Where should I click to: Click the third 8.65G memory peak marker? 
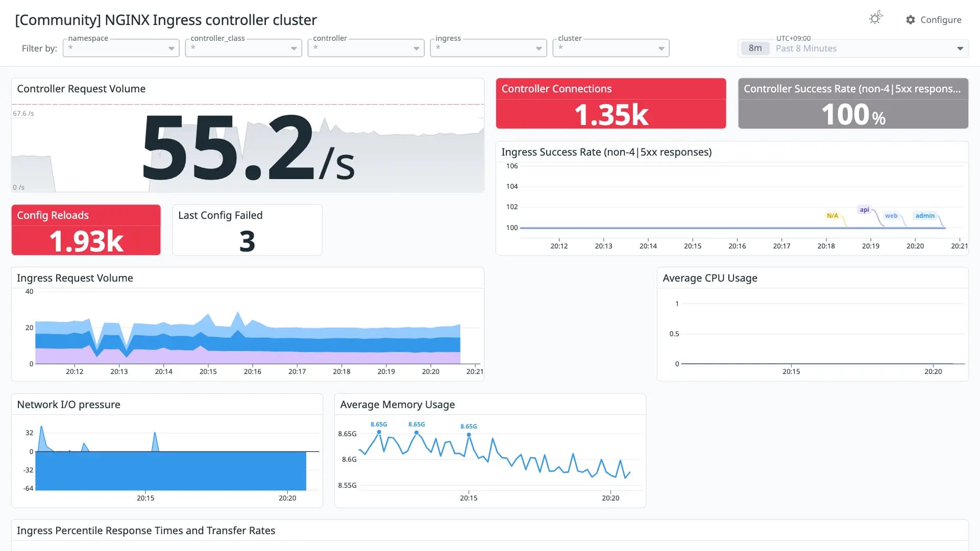pos(469,435)
